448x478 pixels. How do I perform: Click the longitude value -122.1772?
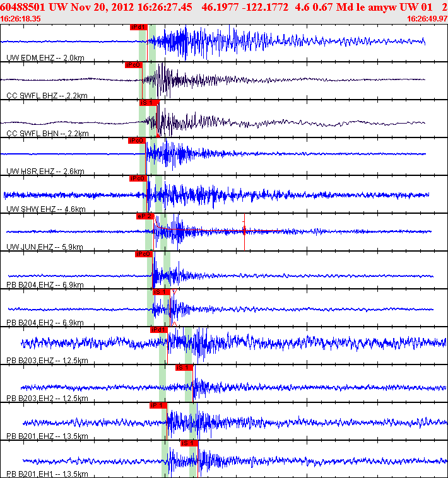click(265, 7)
